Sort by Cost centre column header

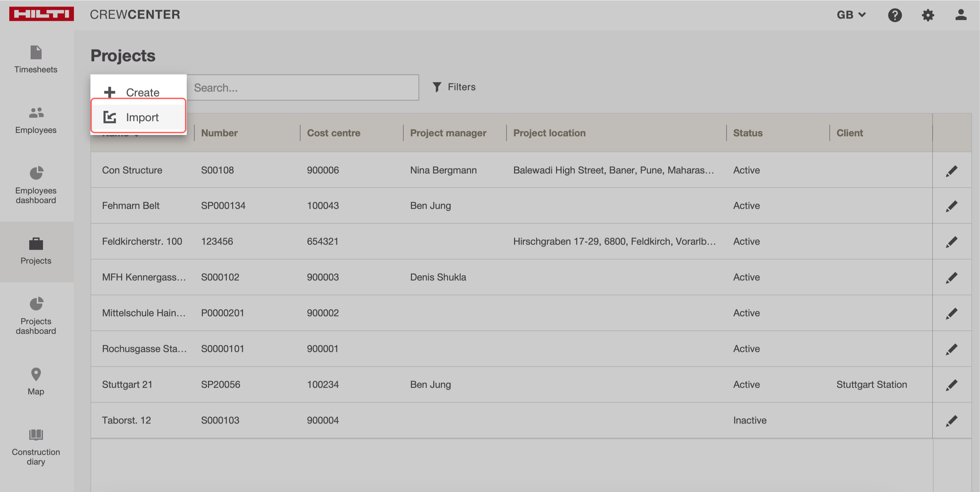pyautogui.click(x=333, y=133)
